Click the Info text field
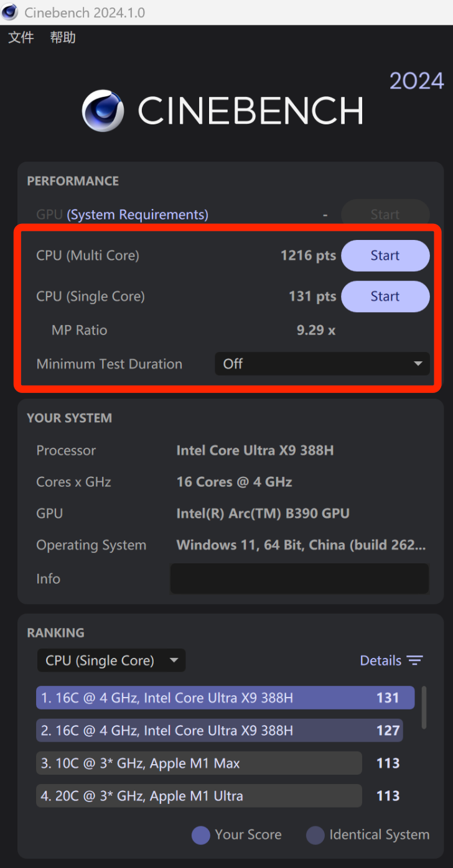 (x=299, y=579)
